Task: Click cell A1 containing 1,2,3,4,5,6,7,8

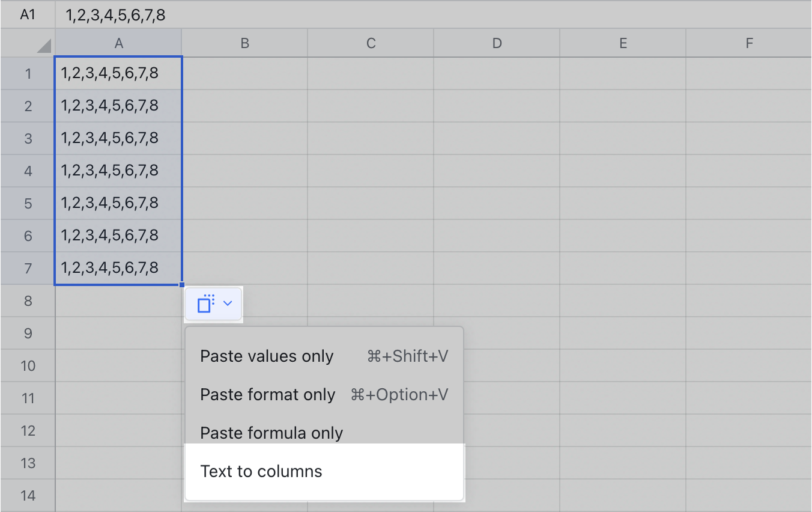Action: coord(118,73)
